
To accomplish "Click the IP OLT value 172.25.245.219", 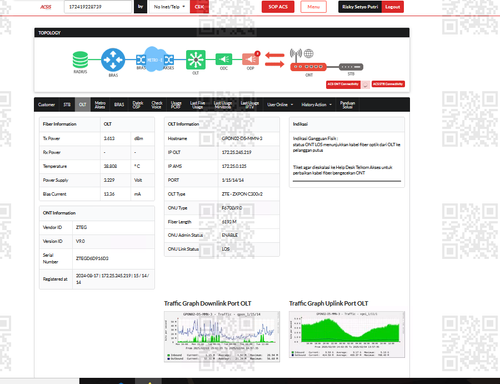I will point(237,152).
